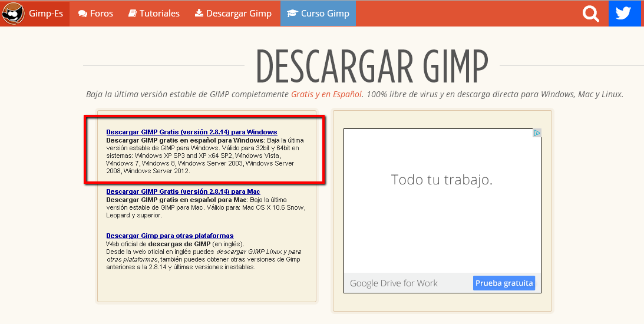Click 'Descargar GIMP gratis en español para Windows' text
This screenshot has height=324, width=644.
point(185,140)
